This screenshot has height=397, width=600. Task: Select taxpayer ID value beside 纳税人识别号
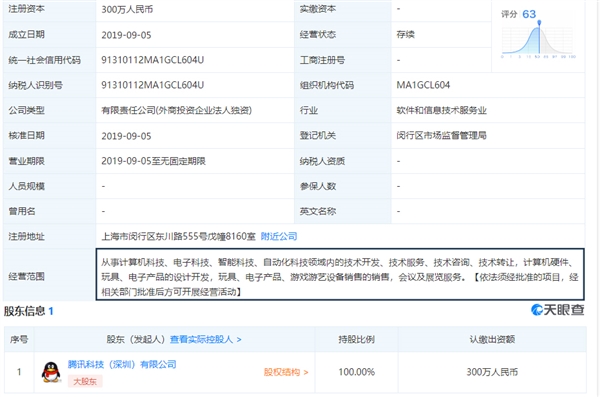click(152, 85)
